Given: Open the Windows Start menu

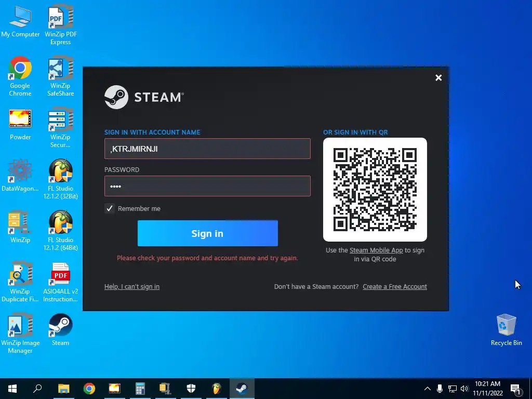Looking at the screenshot, I should (12, 389).
